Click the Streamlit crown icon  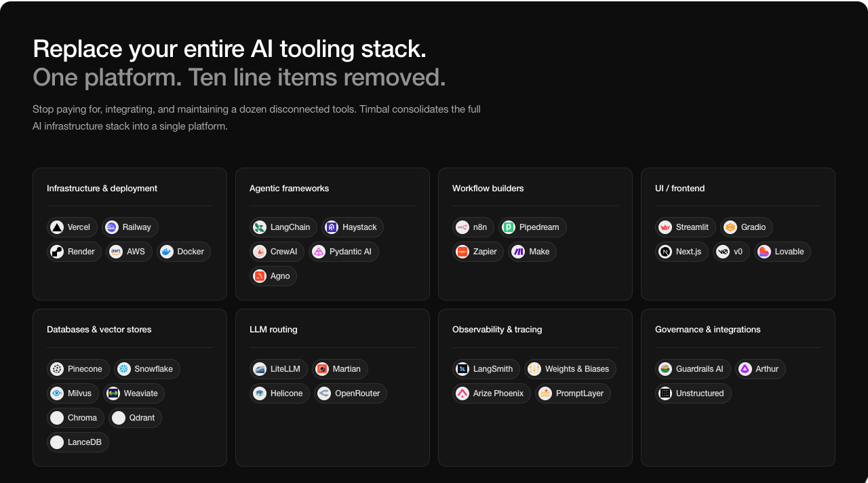[665, 227]
